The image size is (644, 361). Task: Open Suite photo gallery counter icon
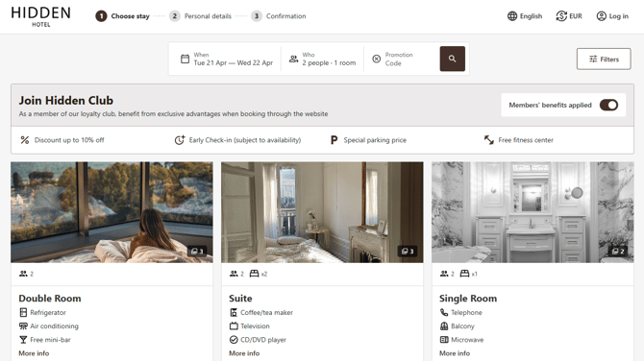pyautogui.click(x=408, y=251)
